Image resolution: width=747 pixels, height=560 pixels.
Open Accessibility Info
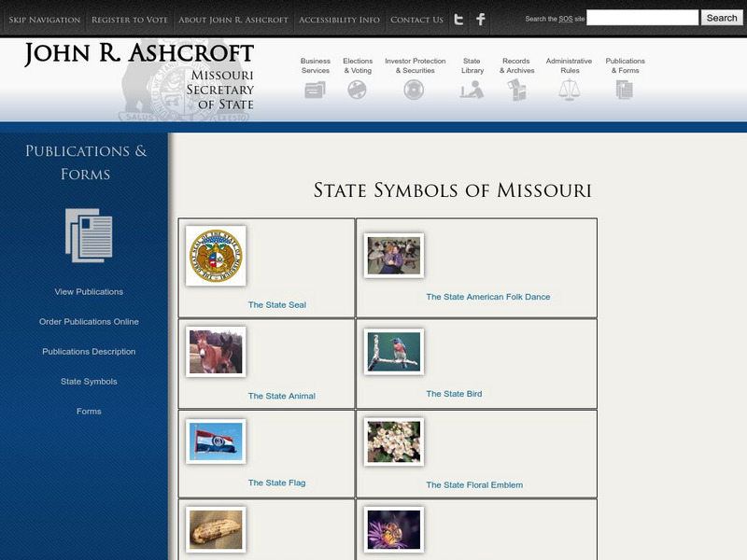(x=339, y=20)
